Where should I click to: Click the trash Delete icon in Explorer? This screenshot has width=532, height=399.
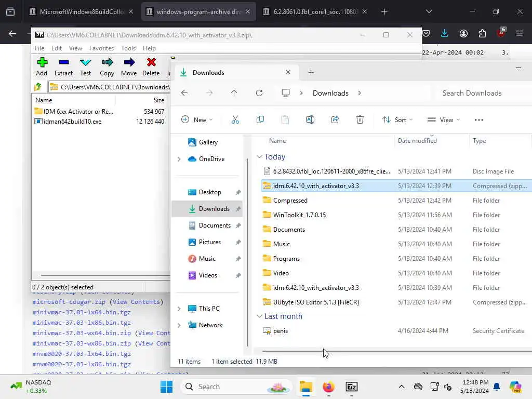pyautogui.click(x=360, y=119)
